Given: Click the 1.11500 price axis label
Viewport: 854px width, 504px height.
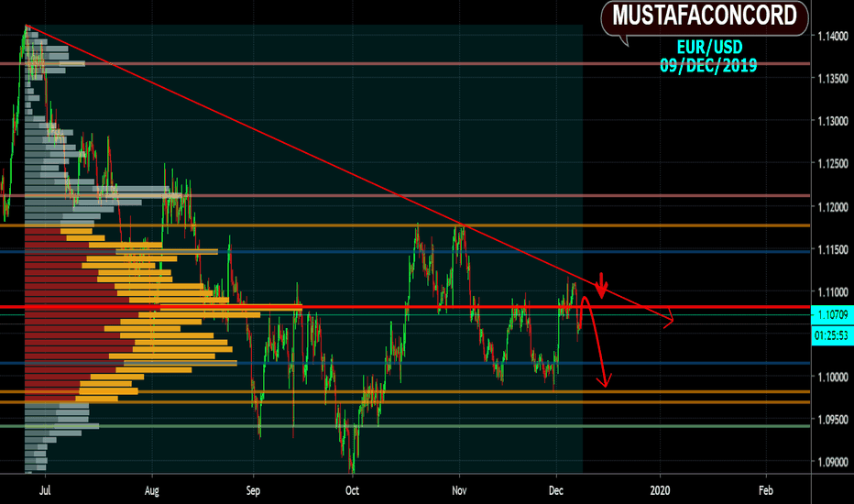Looking at the screenshot, I should coord(833,249).
